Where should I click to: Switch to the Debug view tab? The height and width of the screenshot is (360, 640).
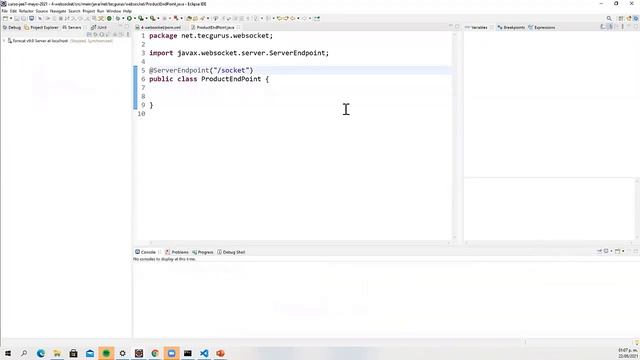(x=12, y=27)
